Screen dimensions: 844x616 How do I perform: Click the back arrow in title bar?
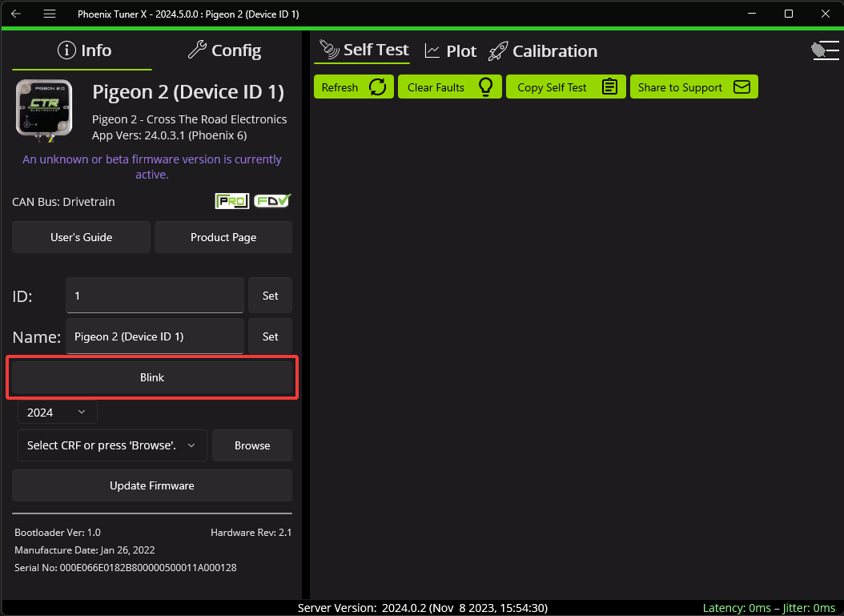pyautogui.click(x=16, y=14)
